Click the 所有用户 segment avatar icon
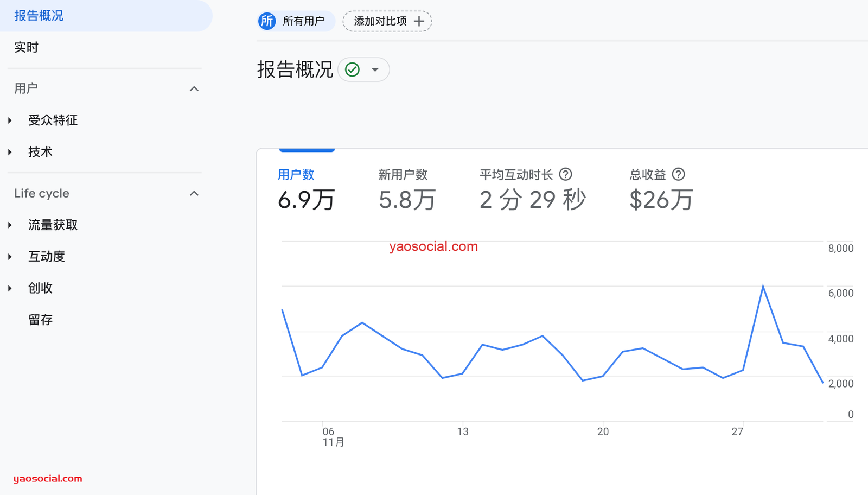868x495 pixels. point(267,21)
